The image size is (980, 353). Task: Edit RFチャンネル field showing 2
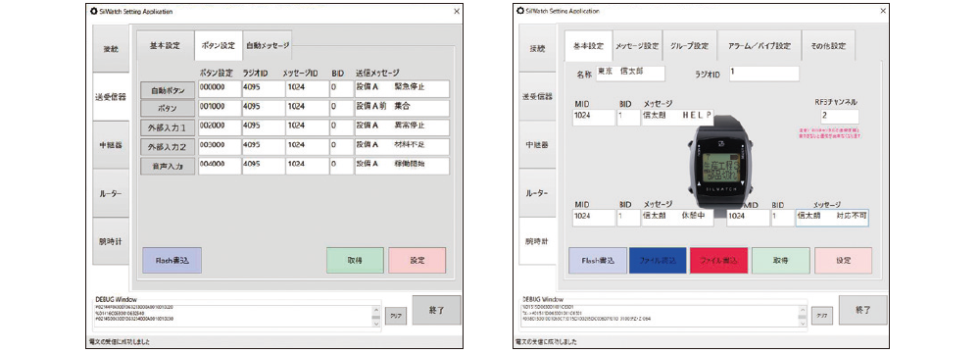tap(840, 117)
